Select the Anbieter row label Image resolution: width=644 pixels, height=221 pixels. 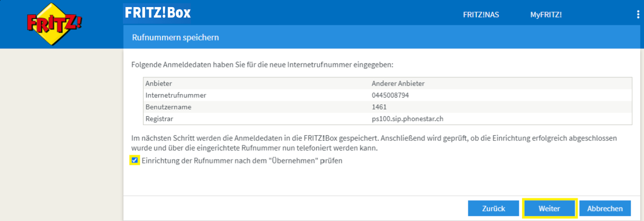159,83
